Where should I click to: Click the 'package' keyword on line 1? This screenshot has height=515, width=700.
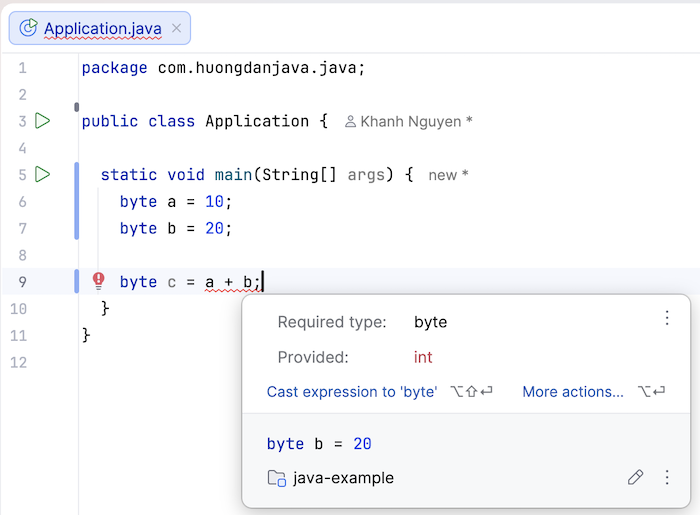coord(114,68)
